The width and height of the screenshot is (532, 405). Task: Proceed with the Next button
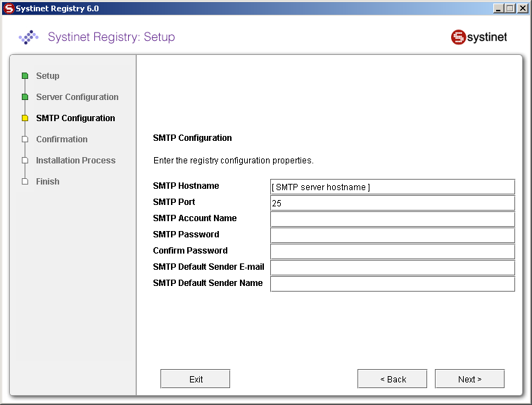point(469,379)
